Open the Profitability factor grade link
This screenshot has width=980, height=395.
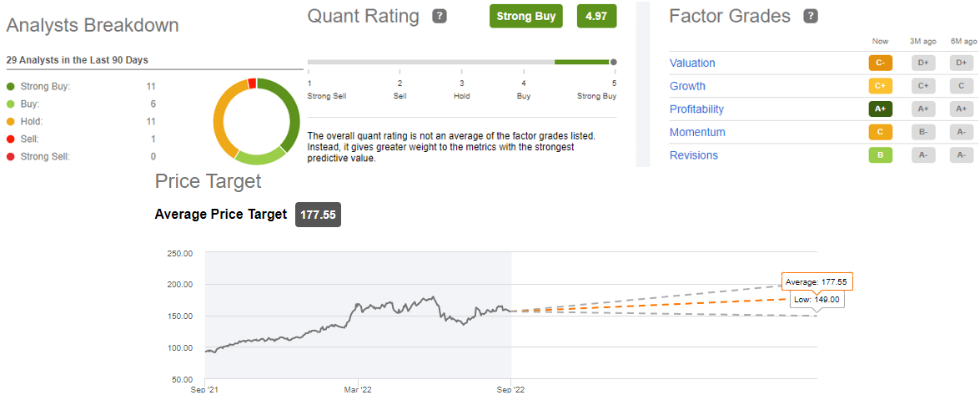[x=696, y=109]
